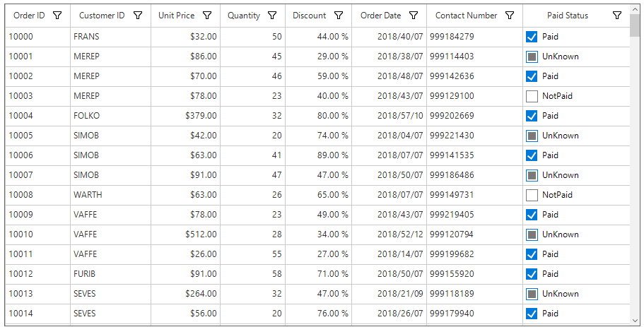Open the Quantity column filter
Image resolution: width=644 pixels, height=327 pixels.
(x=272, y=16)
